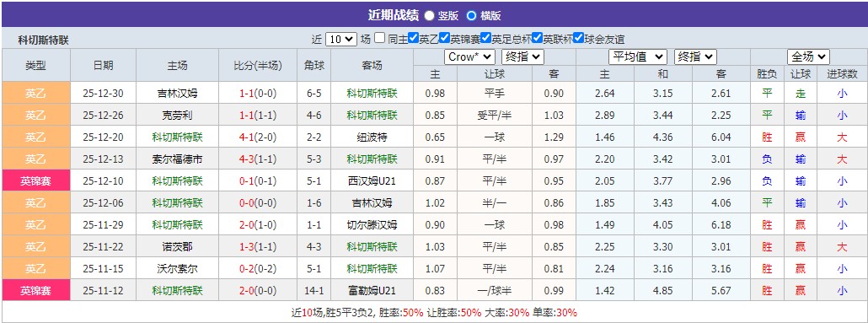
Task: Click 大 goals result in 25-12-20 row
Action: click(x=841, y=137)
